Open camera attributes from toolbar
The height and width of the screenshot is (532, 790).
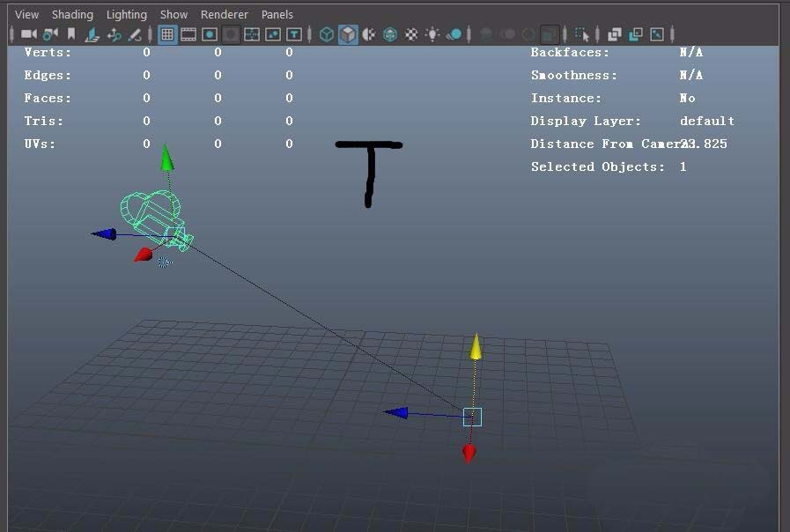[50, 34]
